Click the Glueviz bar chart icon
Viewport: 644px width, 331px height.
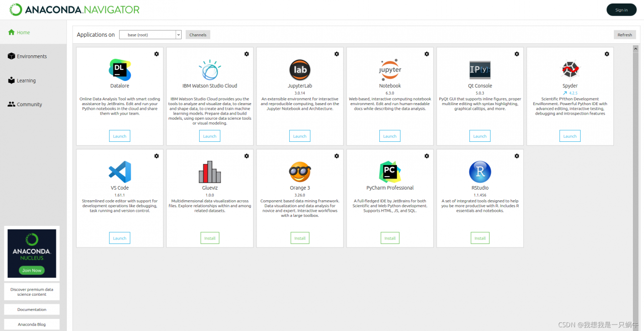pyautogui.click(x=210, y=172)
